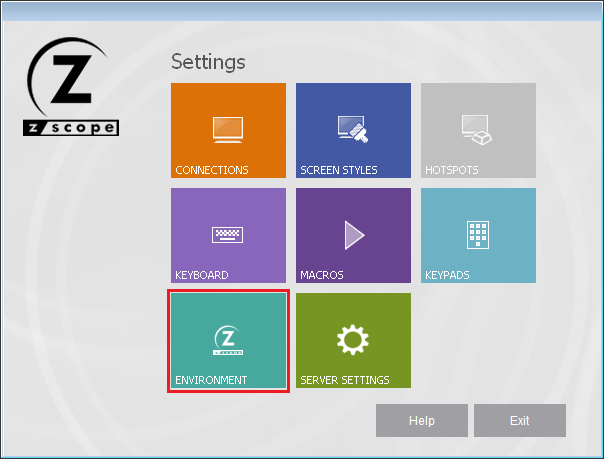Open the Environment tile
This screenshot has height=459, width=604.
(x=228, y=341)
